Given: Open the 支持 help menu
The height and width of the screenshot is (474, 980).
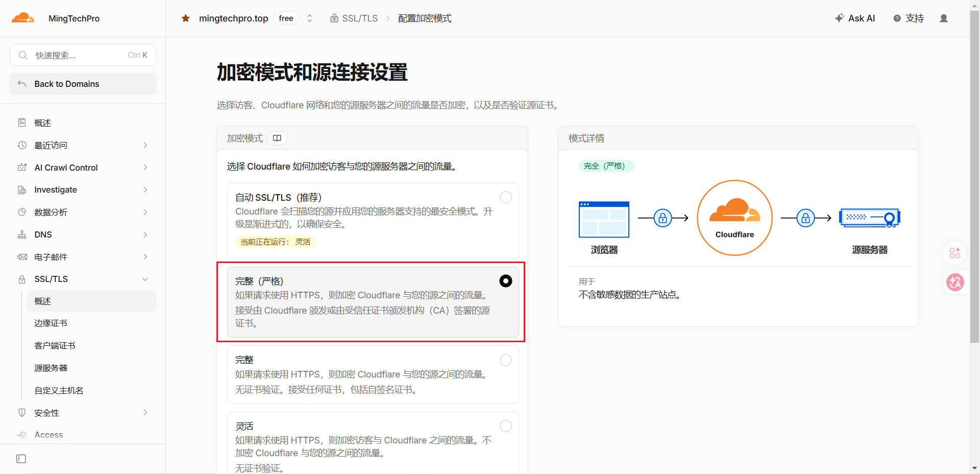Looking at the screenshot, I should (909, 18).
